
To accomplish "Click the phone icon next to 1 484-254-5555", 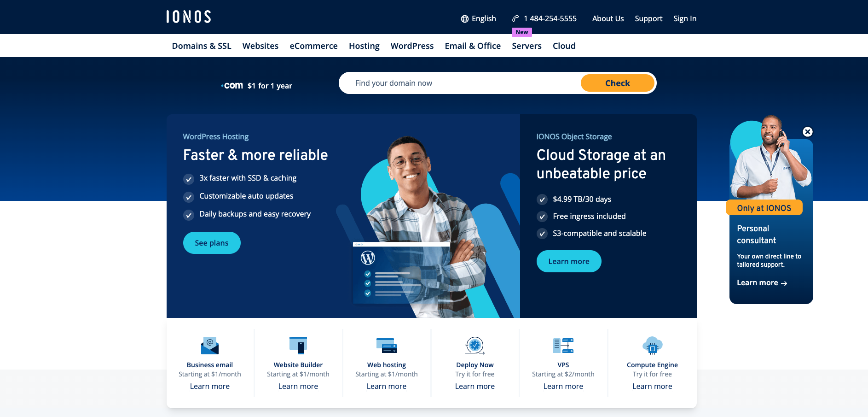I will coord(515,19).
